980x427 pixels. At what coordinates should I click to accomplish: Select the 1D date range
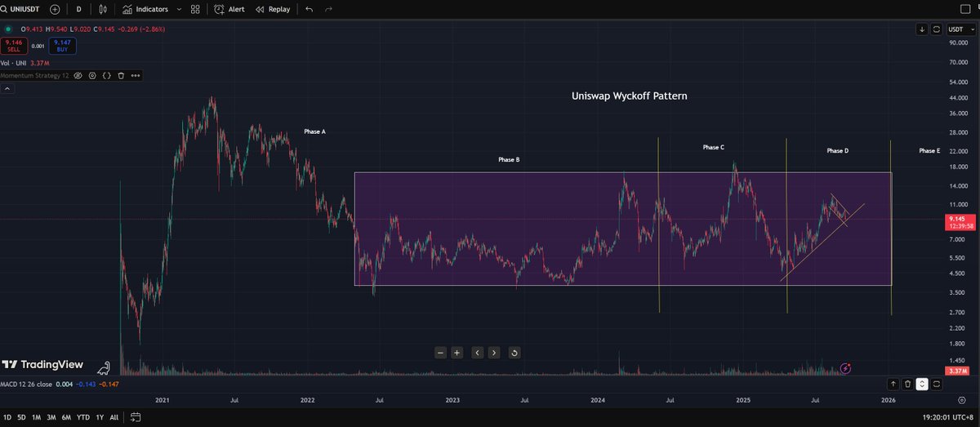[x=9, y=417]
